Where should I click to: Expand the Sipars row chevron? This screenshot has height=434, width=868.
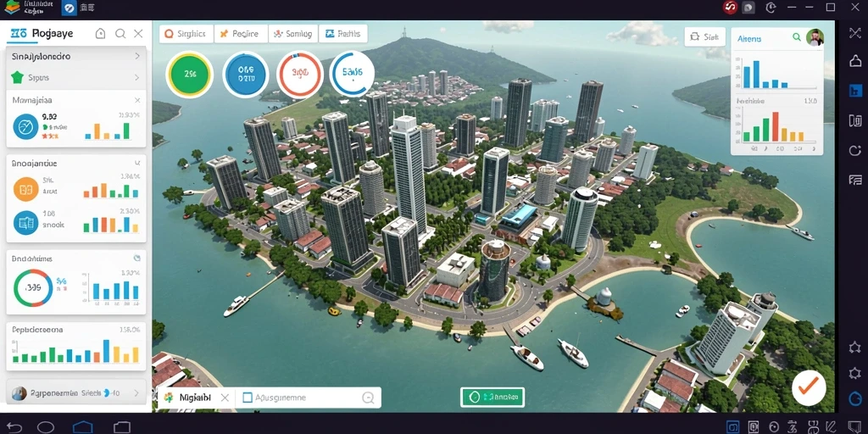(x=137, y=77)
